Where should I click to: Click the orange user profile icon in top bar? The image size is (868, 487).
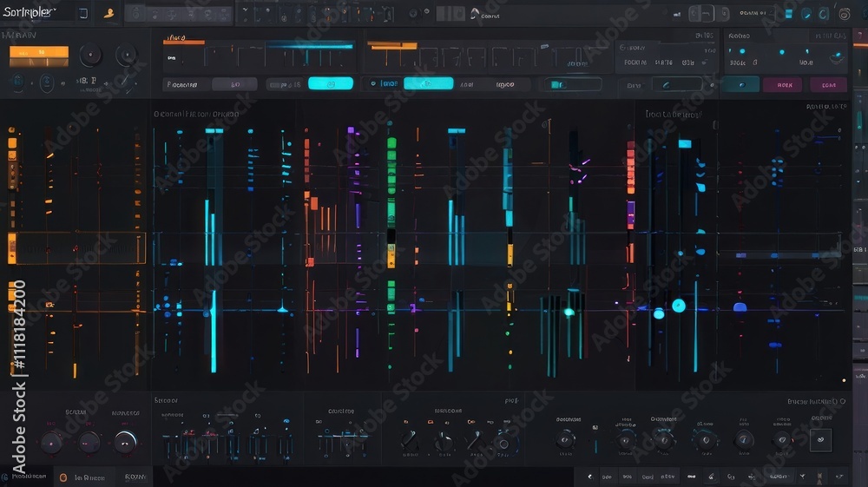point(109,13)
